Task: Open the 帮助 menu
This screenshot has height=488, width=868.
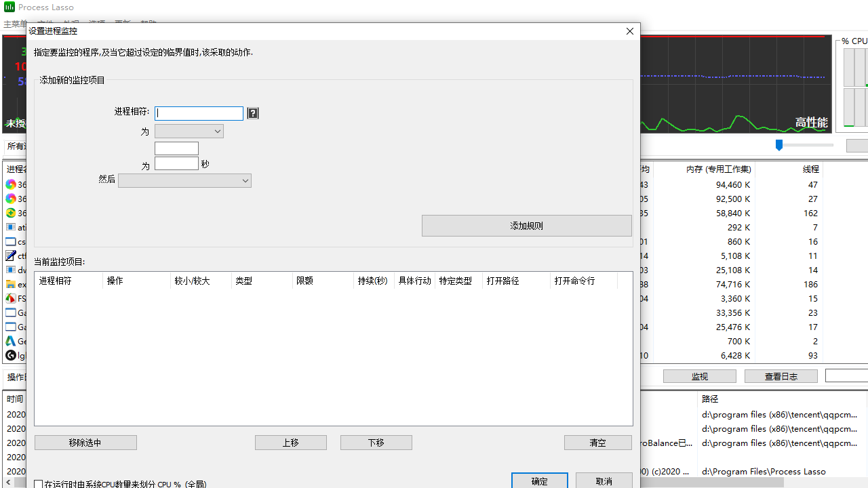Action: coord(149,23)
